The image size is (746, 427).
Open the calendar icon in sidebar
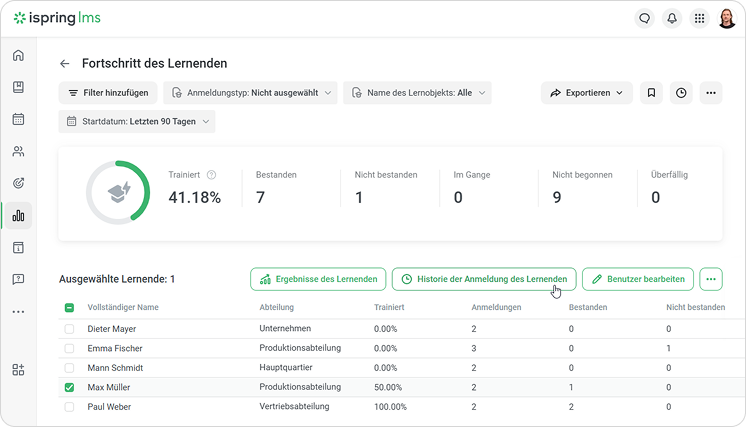pyautogui.click(x=18, y=119)
